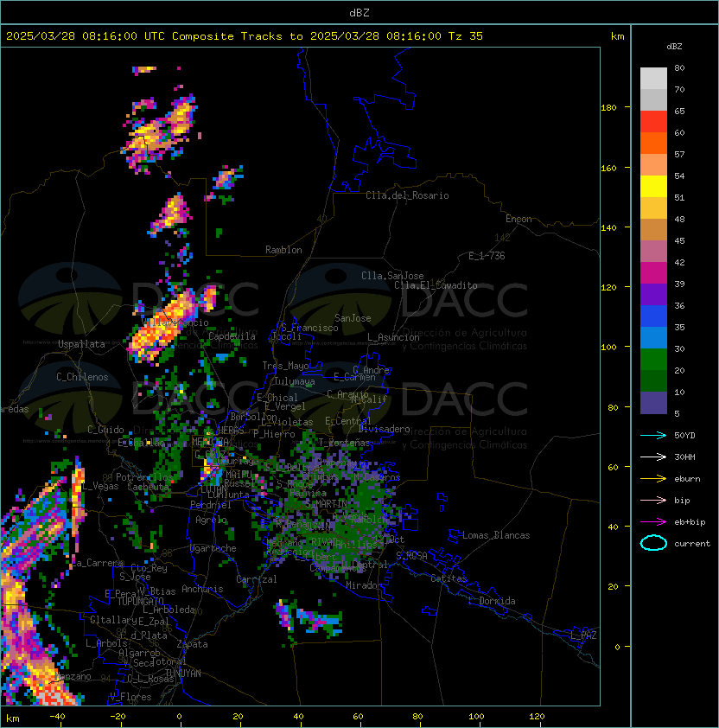
Task: Click the 'Composite Tracks' header timestamp text
Action: pos(245,36)
